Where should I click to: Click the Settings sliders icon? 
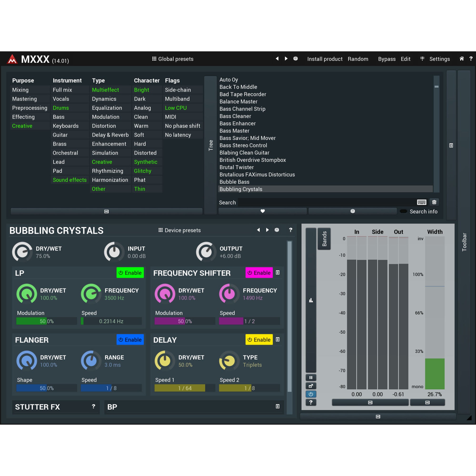pos(422,59)
